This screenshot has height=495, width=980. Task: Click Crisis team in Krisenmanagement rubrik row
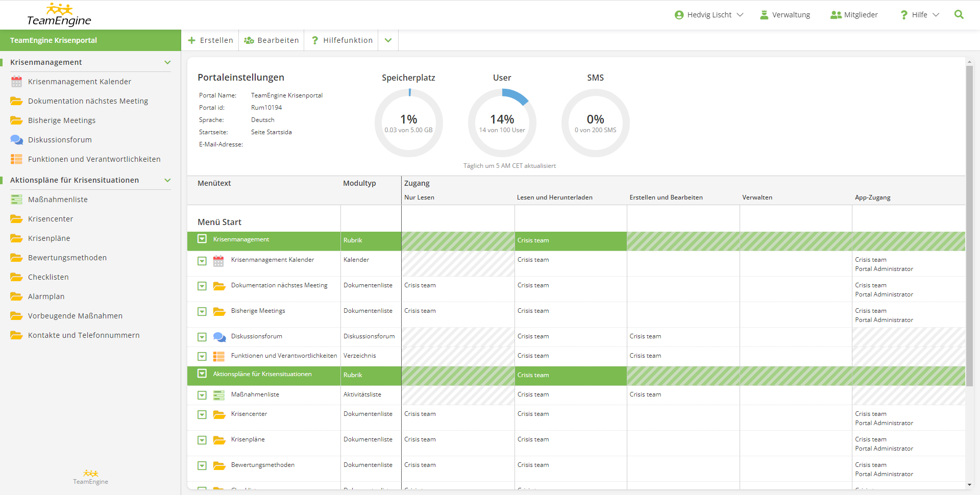[x=533, y=240]
